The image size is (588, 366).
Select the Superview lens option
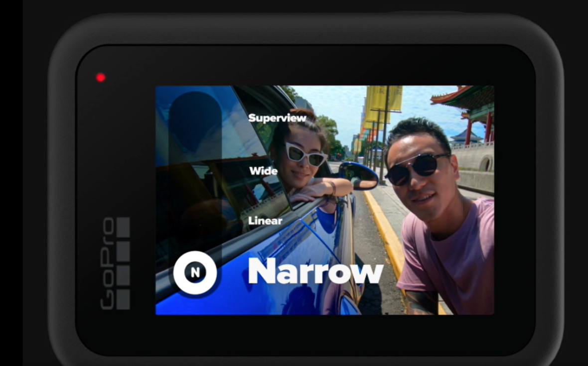pos(277,118)
